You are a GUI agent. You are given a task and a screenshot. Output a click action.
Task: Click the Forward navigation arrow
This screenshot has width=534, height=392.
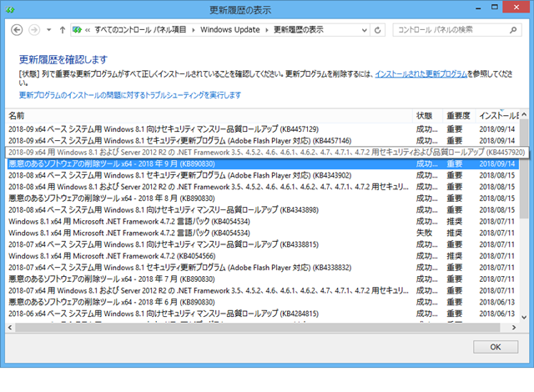(33, 30)
